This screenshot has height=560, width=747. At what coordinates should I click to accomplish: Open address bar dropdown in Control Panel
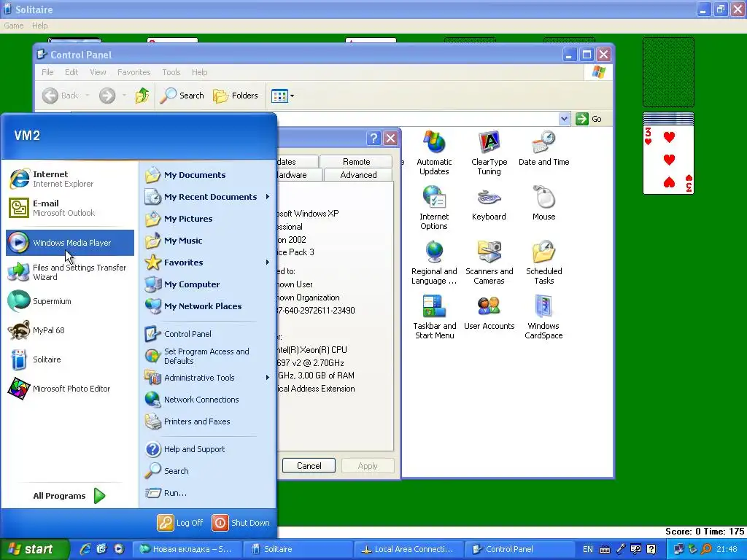point(564,119)
